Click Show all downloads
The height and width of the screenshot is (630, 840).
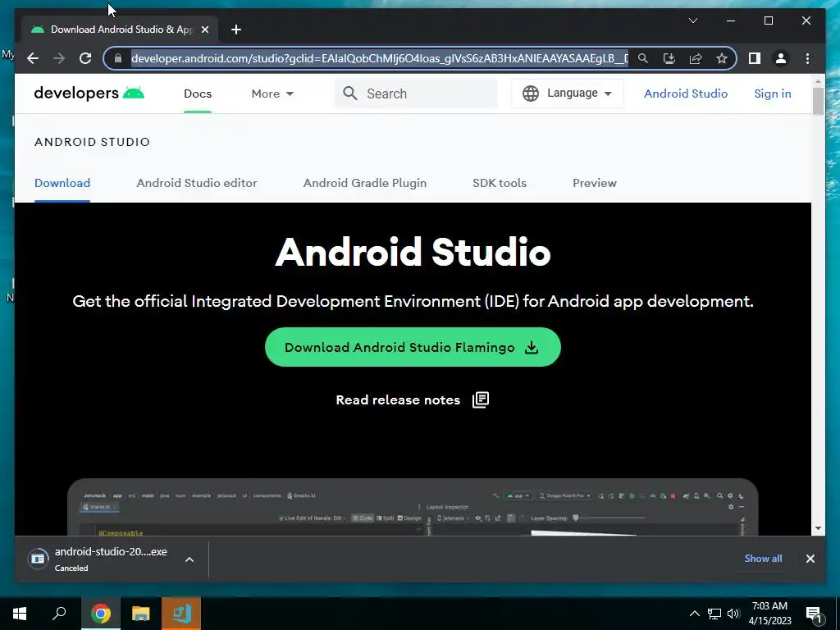point(763,558)
